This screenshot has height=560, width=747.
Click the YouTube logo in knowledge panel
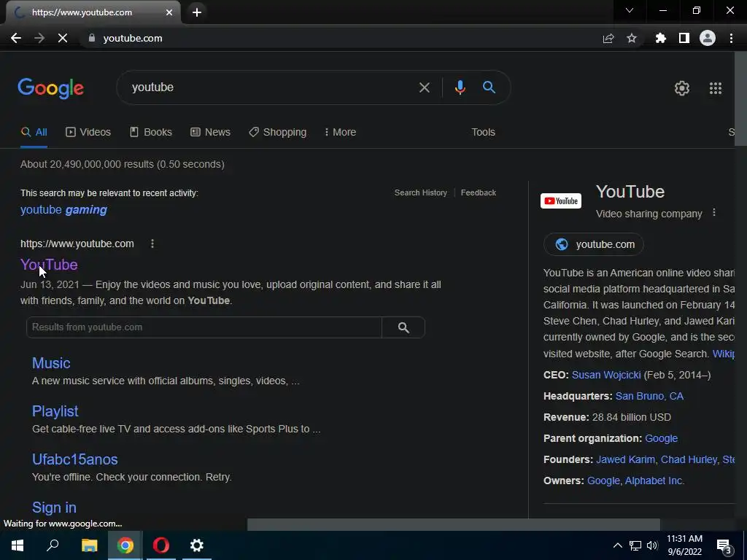point(561,201)
